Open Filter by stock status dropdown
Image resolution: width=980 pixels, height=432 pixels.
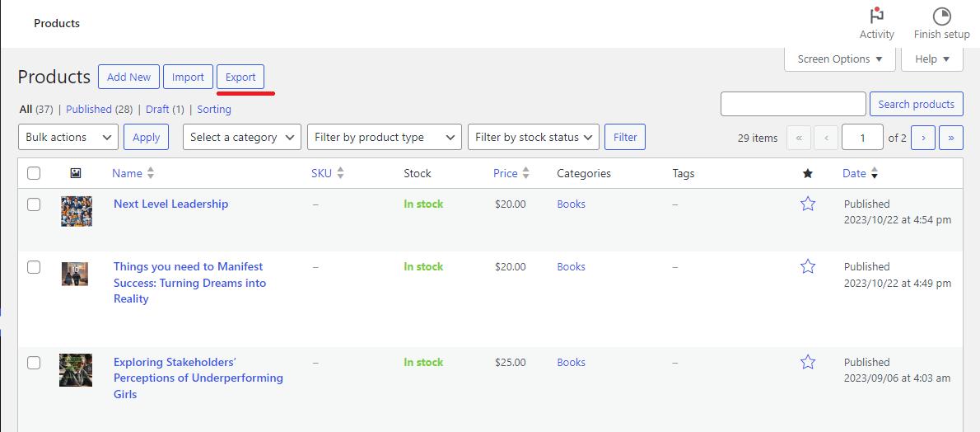533,137
